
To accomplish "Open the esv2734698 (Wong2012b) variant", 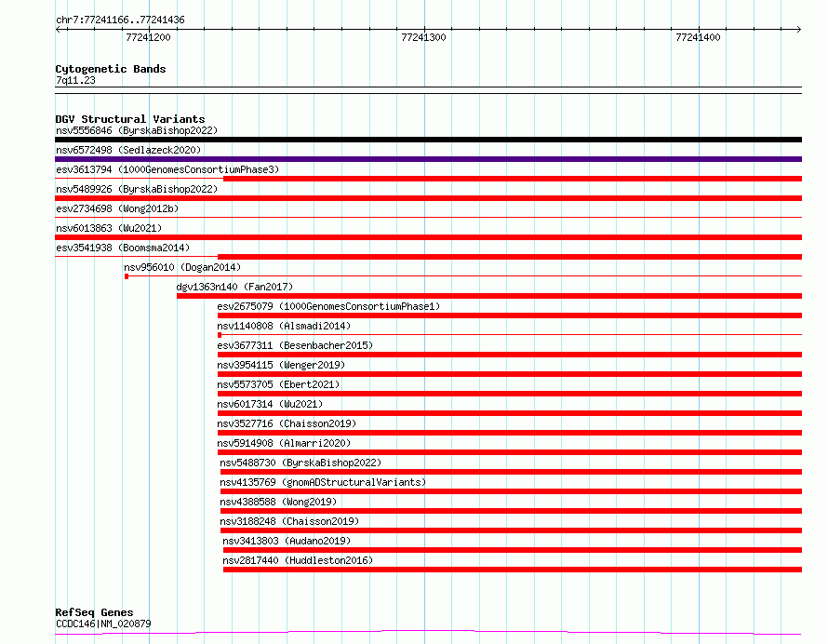I will [116, 208].
